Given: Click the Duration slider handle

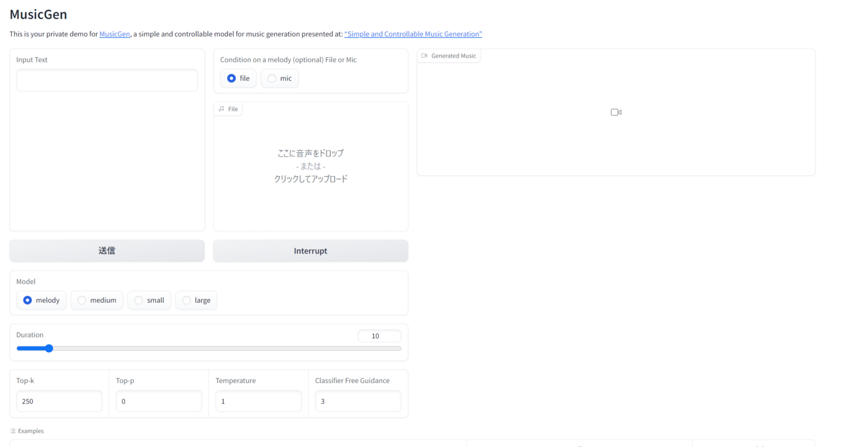Looking at the screenshot, I should [49, 349].
